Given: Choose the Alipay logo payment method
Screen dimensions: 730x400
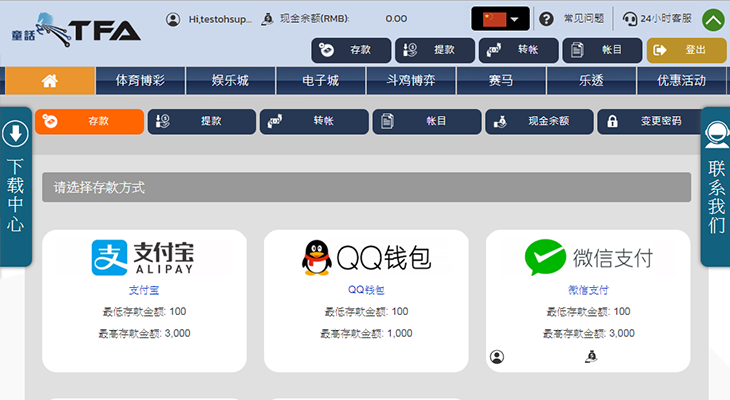Looking at the screenshot, I should tap(143, 258).
